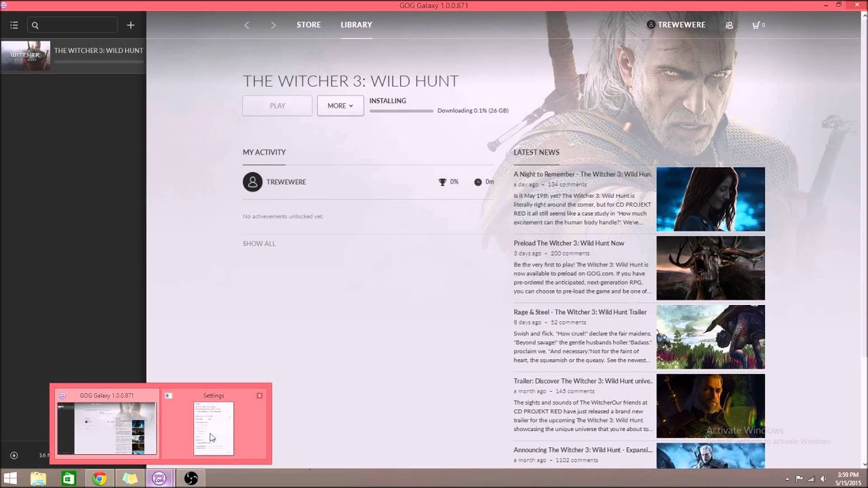Click the installing download progress bar
This screenshot has width=868, height=488.
pyautogui.click(x=401, y=110)
